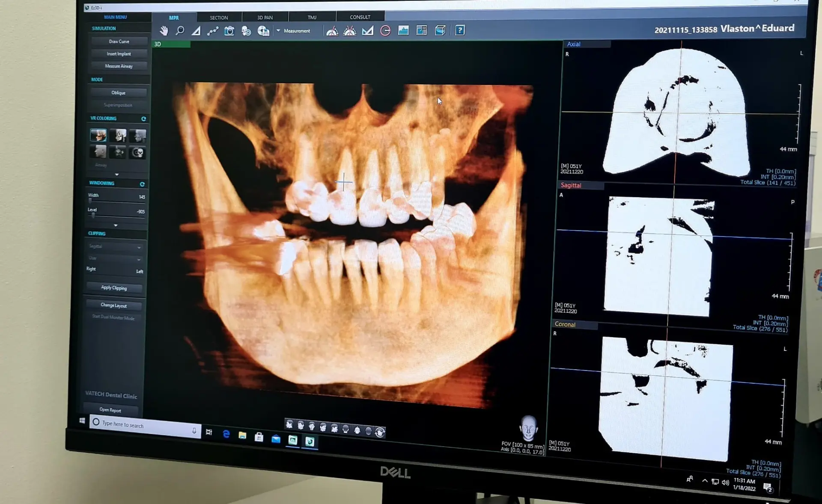Viewport: 822px width, 504px height.
Task: Open the Measurement dropdown arrow
Action: [x=278, y=31]
